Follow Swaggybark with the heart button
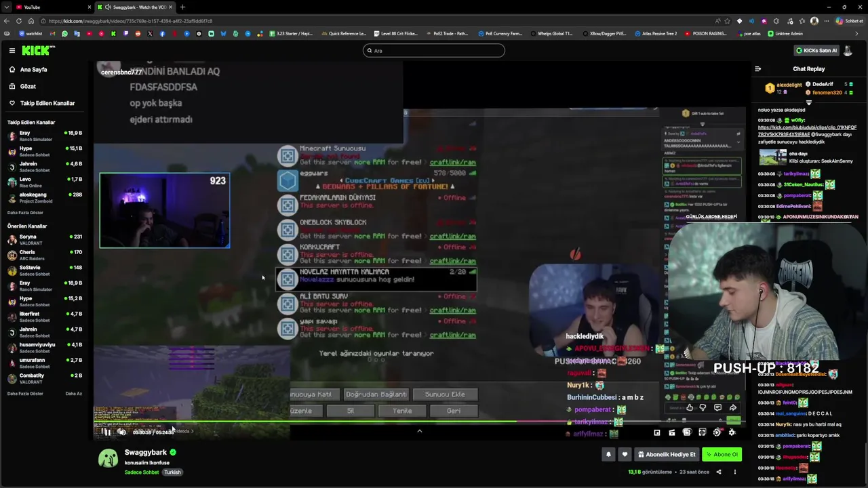 [625, 454]
